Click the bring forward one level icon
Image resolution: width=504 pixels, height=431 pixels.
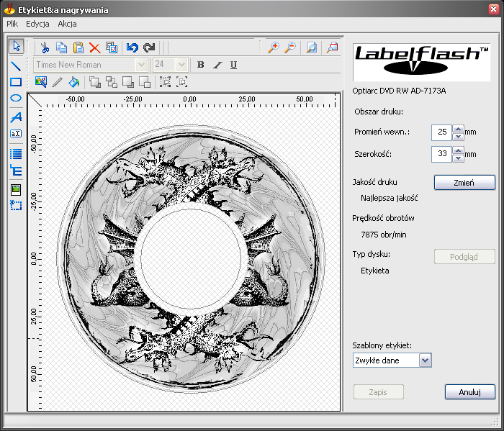pos(112,82)
